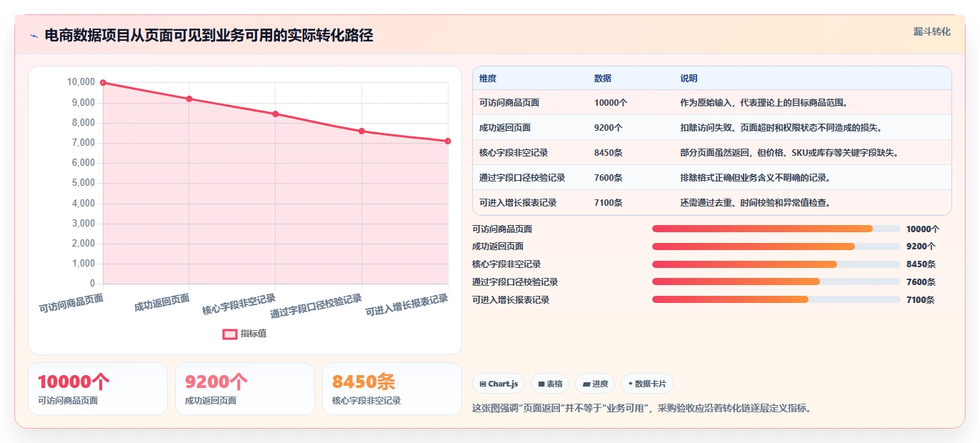Viewport: 980px width, 443px height.
Task: Click the 5,000 y-axis label
Action: point(83,183)
